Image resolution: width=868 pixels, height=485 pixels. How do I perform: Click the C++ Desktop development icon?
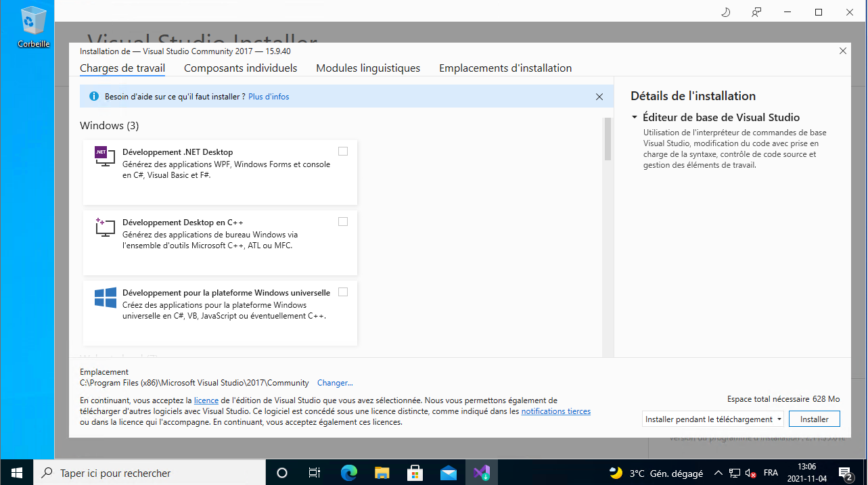(x=105, y=227)
